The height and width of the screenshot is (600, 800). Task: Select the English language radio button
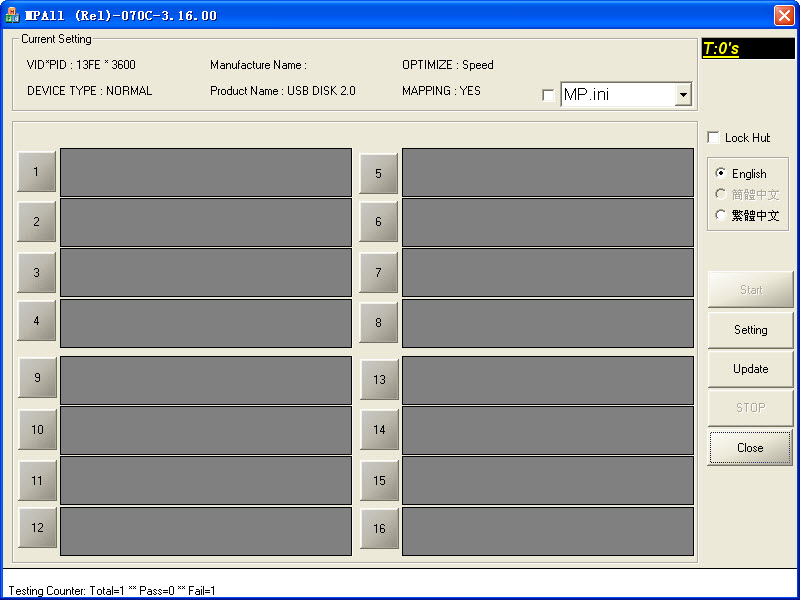721,173
